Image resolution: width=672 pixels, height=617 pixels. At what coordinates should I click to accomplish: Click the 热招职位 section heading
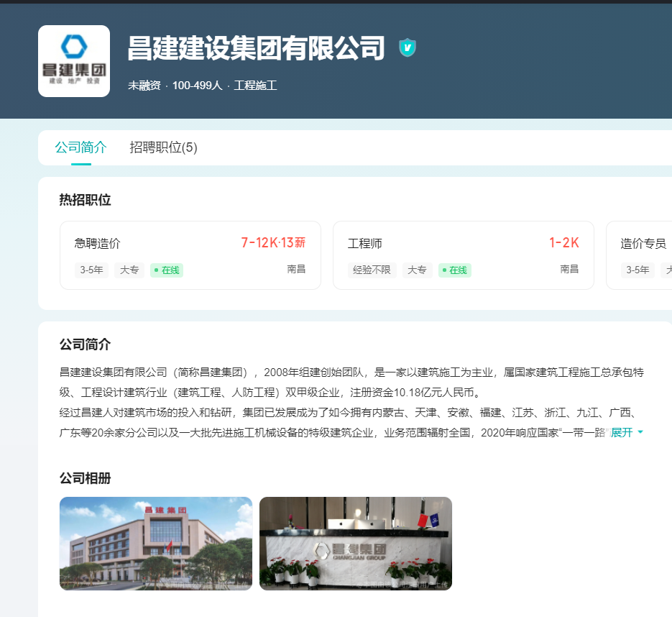click(86, 200)
